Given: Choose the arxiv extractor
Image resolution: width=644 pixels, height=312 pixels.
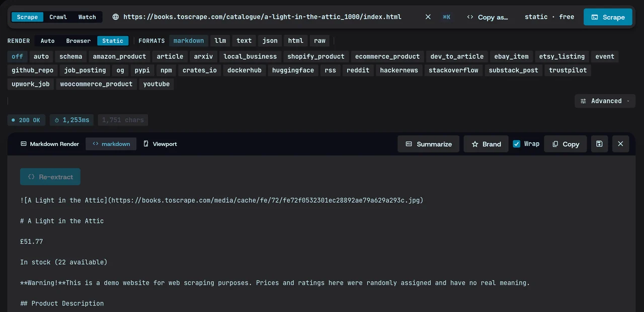Looking at the screenshot, I should (203, 56).
